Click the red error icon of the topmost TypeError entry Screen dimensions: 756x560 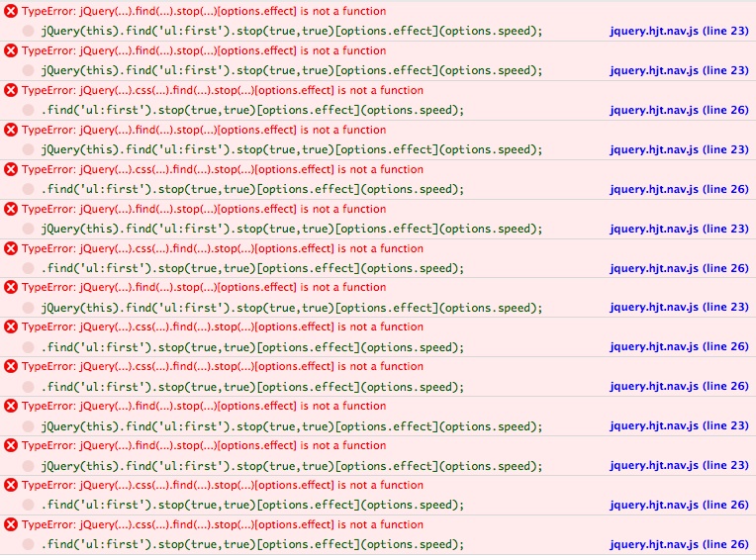11,11
